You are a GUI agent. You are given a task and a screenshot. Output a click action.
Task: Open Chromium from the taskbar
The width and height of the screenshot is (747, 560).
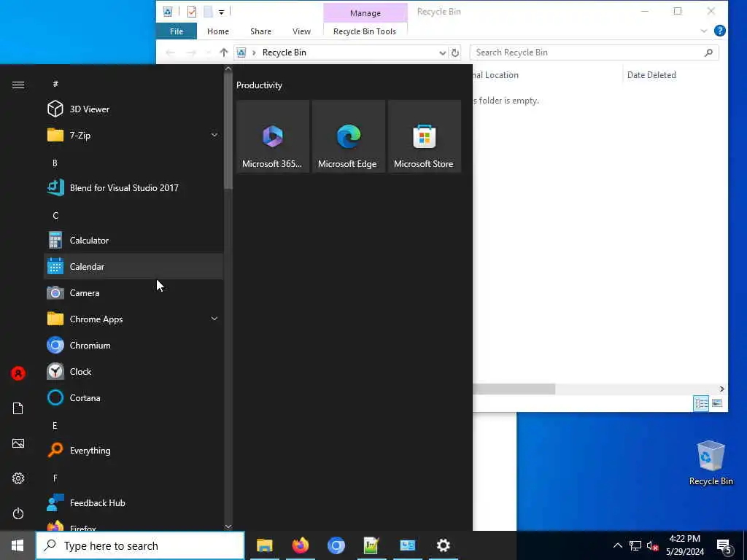click(336, 545)
